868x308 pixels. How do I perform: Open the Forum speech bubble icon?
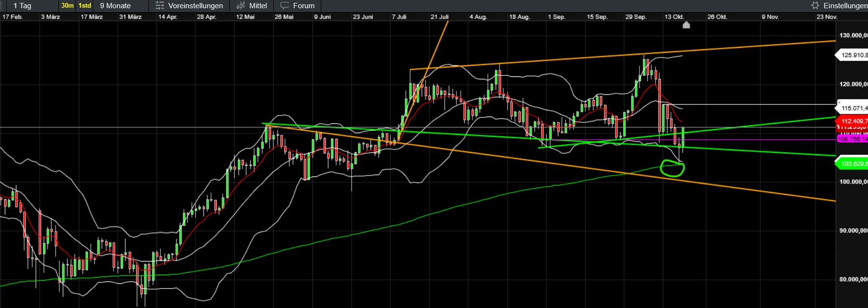285,6
